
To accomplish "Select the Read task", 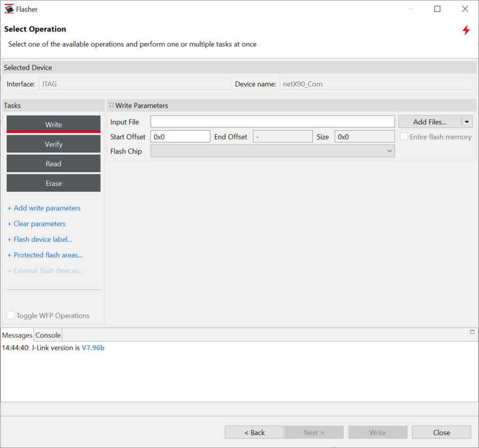I will pyautogui.click(x=53, y=164).
